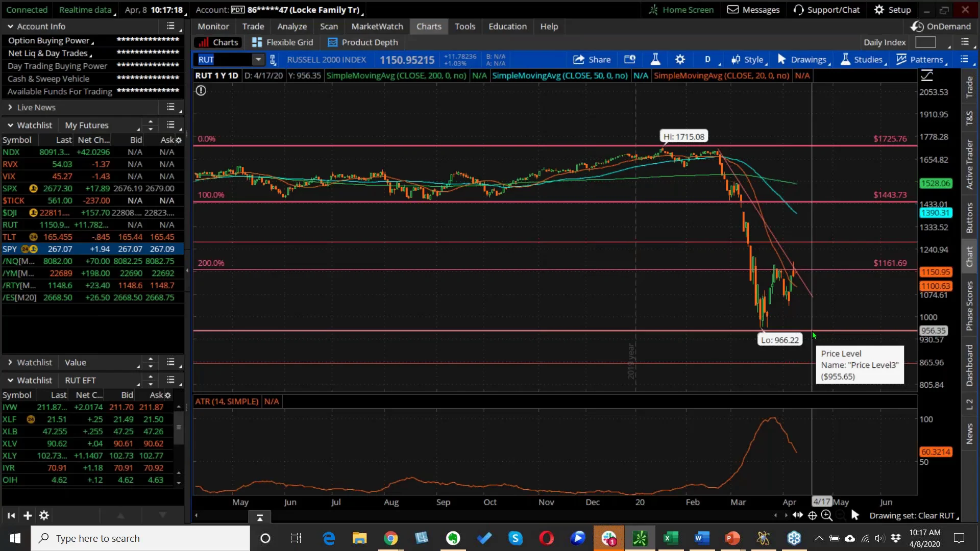Image resolution: width=980 pixels, height=551 pixels.
Task: Open Account Info hamburger menu icon
Action: click(x=170, y=26)
